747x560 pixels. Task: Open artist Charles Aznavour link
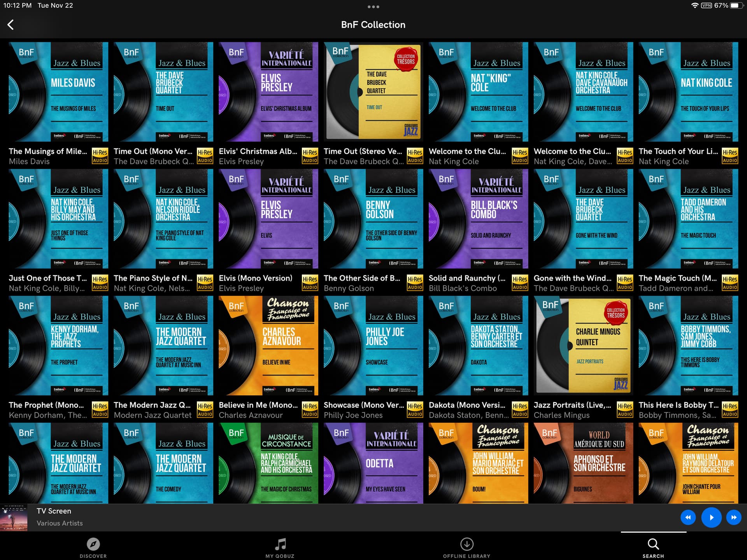tap(251, 415)
